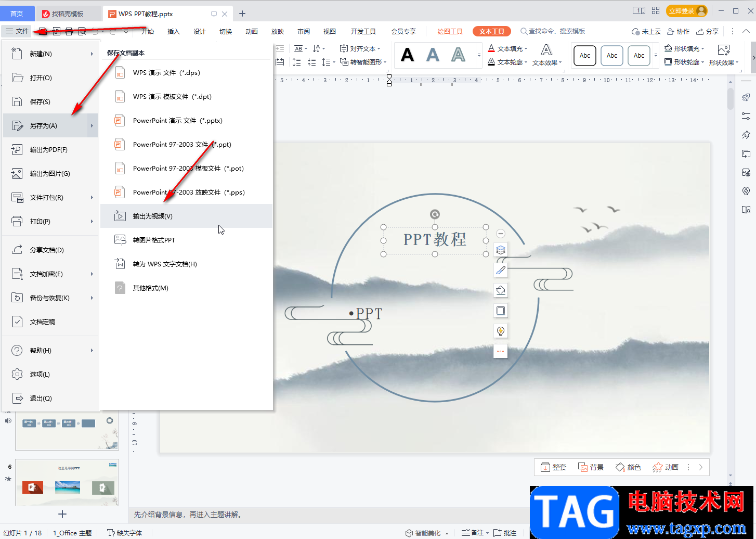Screen dimensions: 756x539
Task: Click the 立即登录 login button
Action: pyautogui.click(x=687, y=10)
